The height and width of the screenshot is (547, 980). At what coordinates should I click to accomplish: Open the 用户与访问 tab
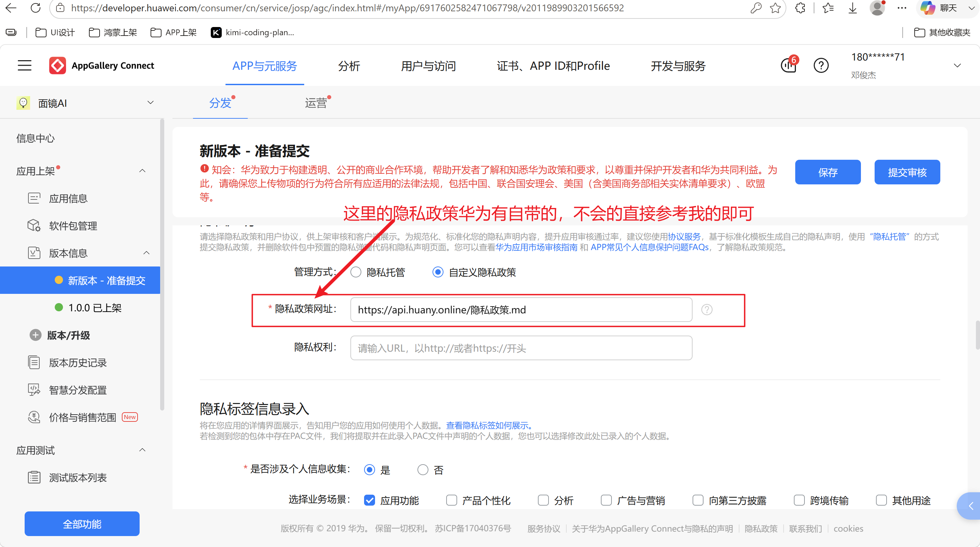pos(428,66)
